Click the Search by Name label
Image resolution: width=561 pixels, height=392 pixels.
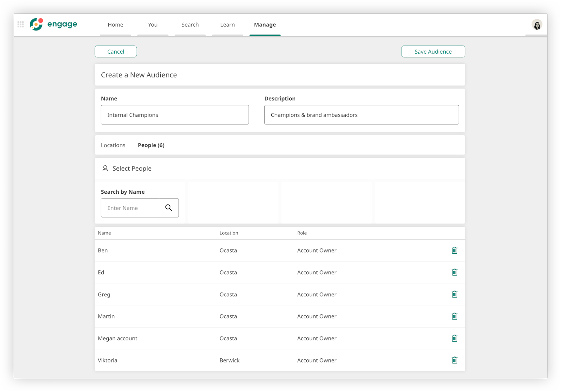point(123,192)
